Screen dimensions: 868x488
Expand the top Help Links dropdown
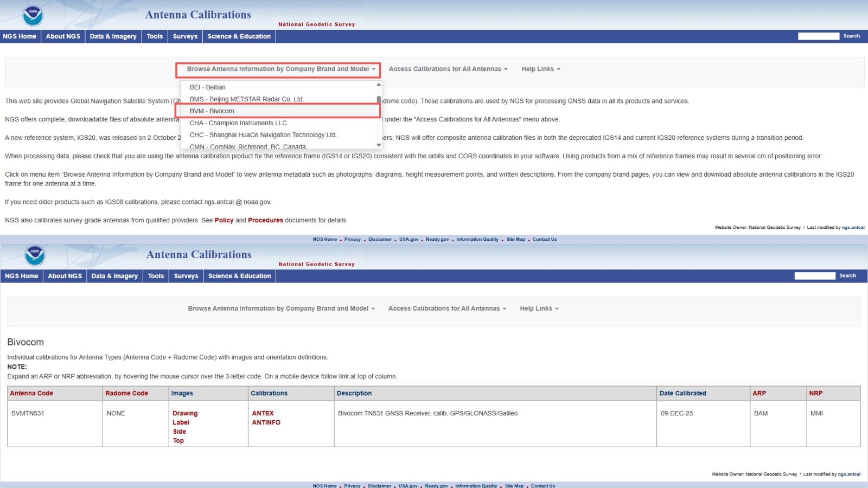pos(540,69)
